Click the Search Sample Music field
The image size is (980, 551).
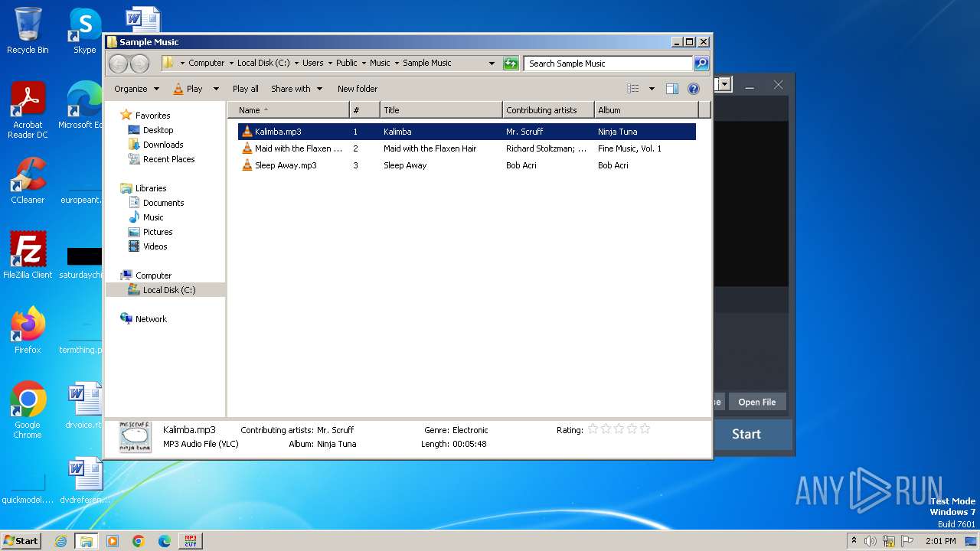coord(609,64)
